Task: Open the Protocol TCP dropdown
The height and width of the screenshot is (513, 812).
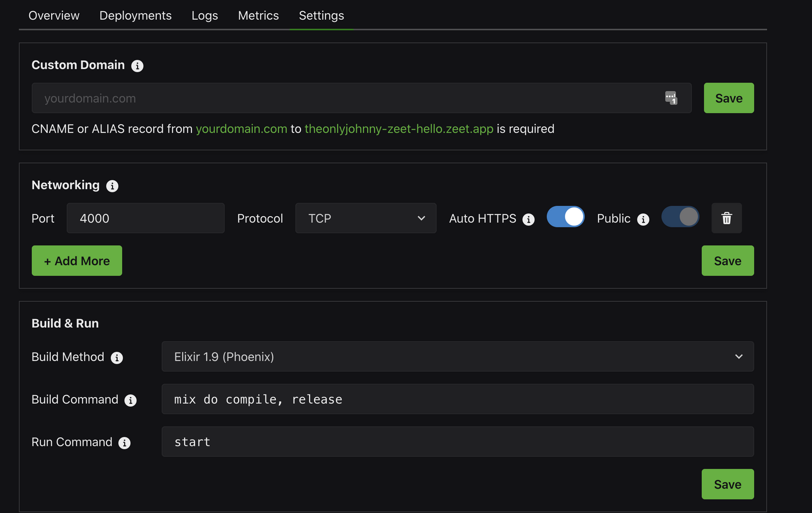Action: coord(366,218)
